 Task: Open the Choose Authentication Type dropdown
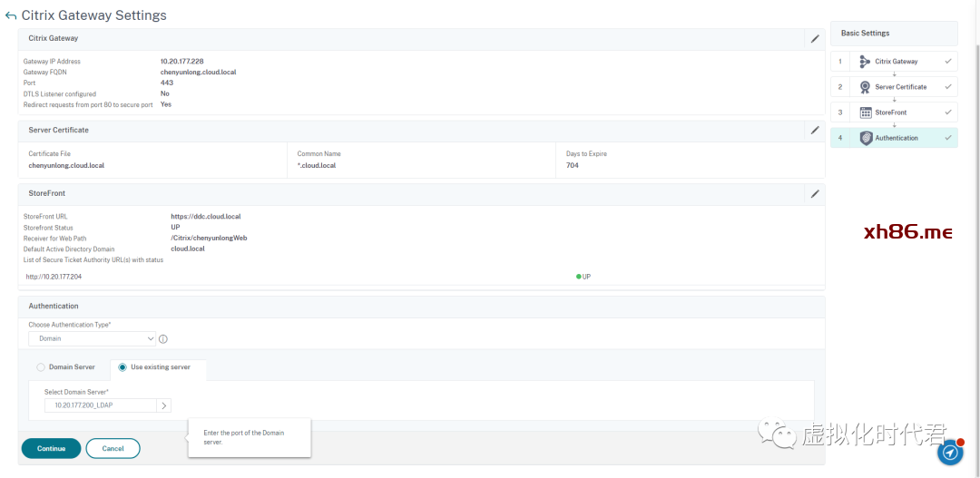coord(92,338)
